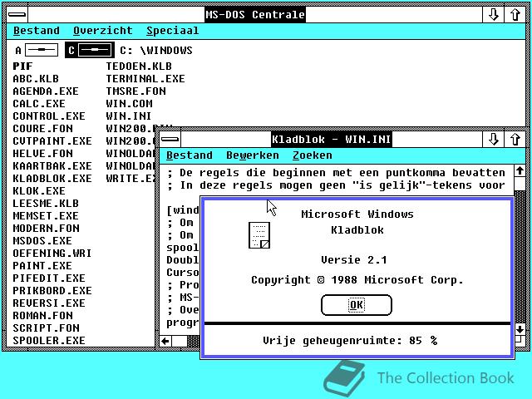532x399 pixels.
Task: Select PAINT.EXE in file list
Action: (42, 266)
